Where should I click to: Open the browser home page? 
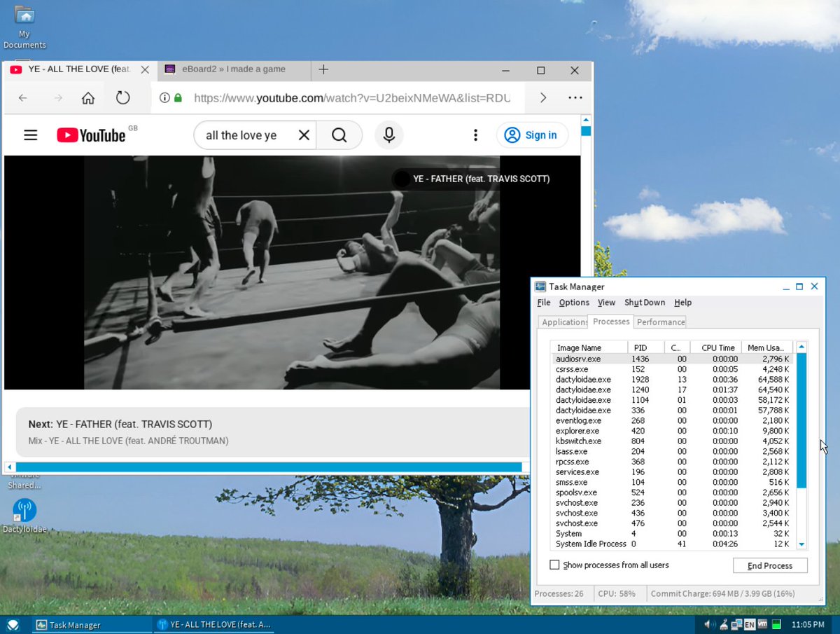click(88, 98)
